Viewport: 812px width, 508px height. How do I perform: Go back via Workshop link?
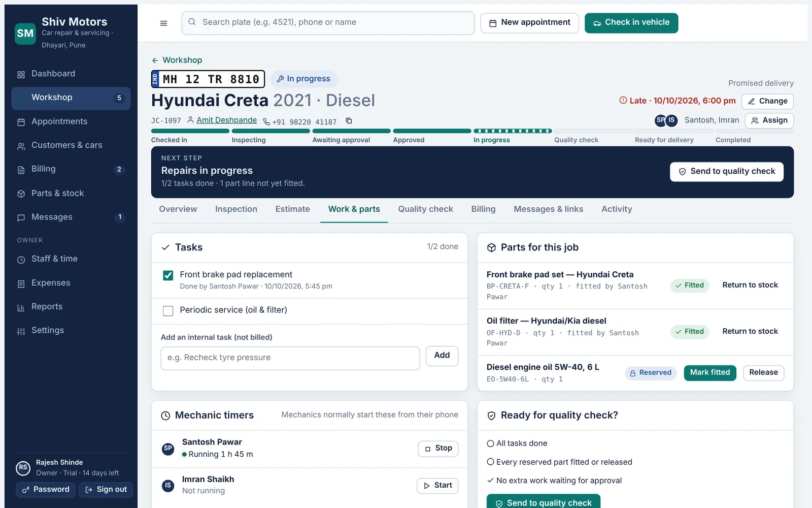click(177, 60)
